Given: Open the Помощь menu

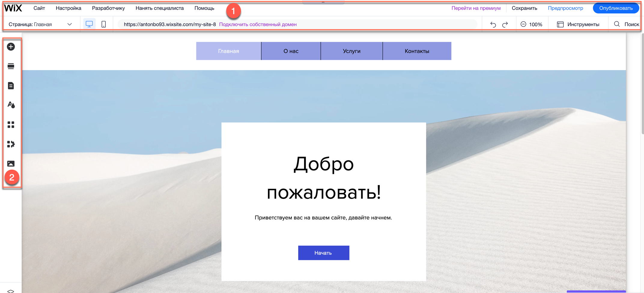Looking at the screenshot, I should point(204,8).
